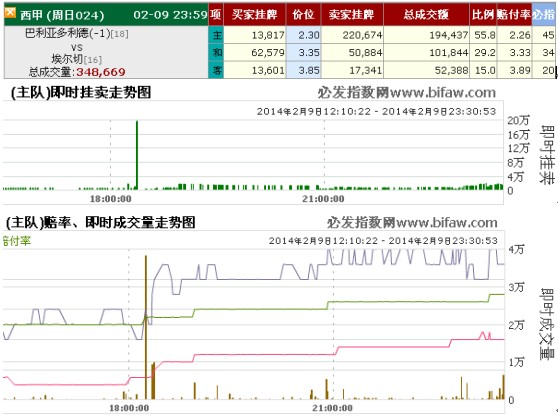Image resolution: width=558 pixels, height=418 pixels.
Task: Open away price 3.85 cell
Action: 304,70
